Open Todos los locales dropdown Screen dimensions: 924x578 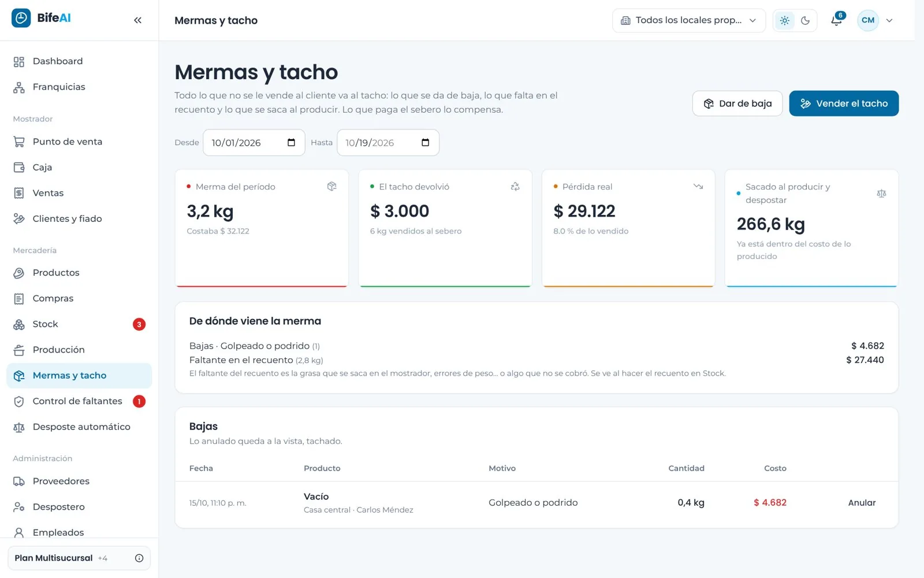689,20
